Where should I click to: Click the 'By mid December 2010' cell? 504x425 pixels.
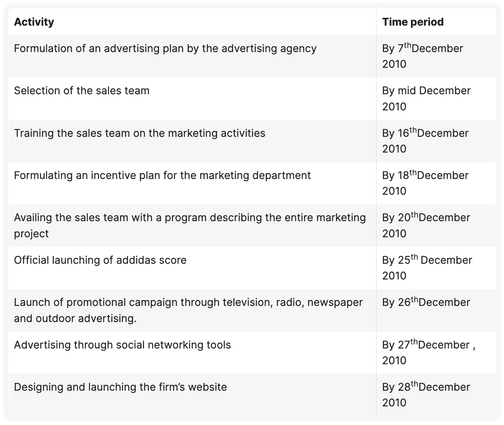click(x=426, y=98)
